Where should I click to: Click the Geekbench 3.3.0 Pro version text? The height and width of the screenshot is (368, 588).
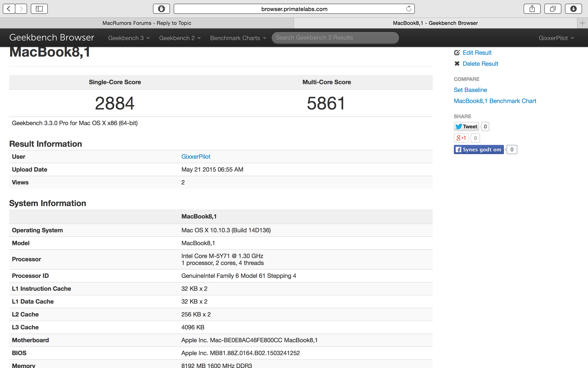point(75,123)
